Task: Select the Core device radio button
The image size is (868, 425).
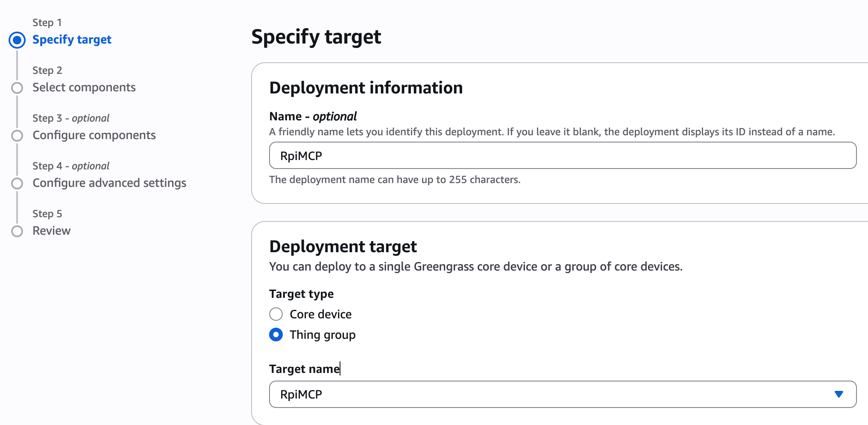Action: point(276,314)
